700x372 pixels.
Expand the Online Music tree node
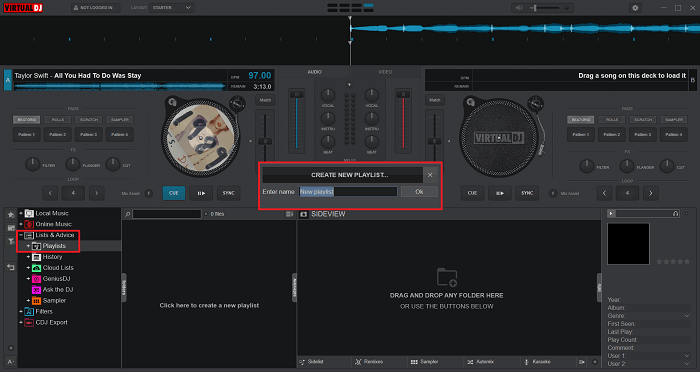(21, 224)
